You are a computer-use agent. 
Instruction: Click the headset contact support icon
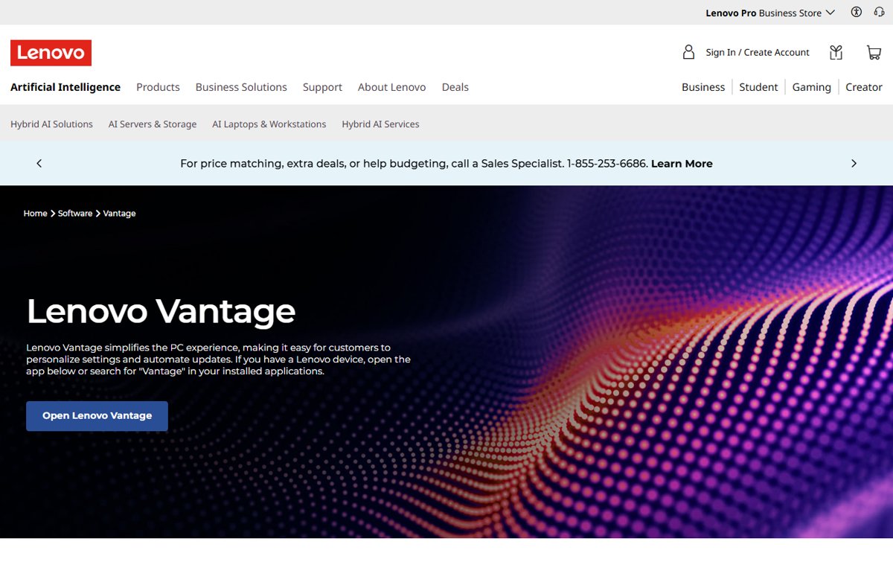coord(879,12)
